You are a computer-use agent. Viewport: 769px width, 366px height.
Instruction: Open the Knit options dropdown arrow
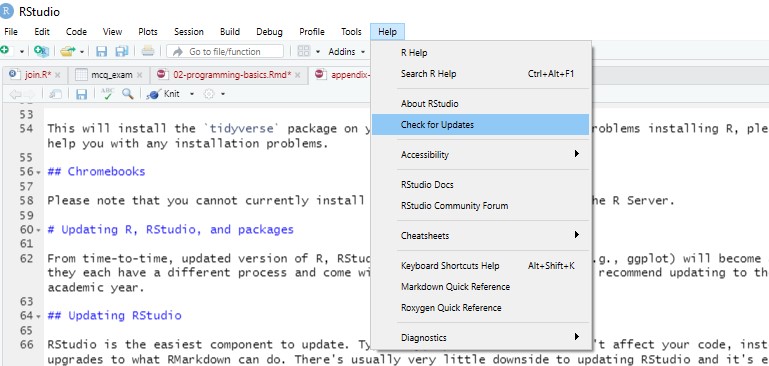(x=192, y=94)
